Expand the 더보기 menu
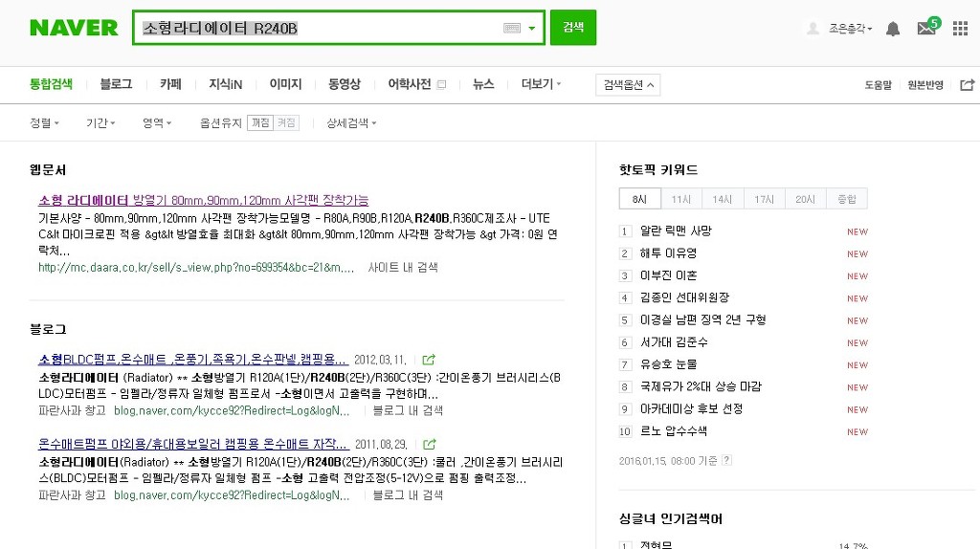The height and width of the screenshot is (549, 980). pyautogui.click(x=541, y=84)
